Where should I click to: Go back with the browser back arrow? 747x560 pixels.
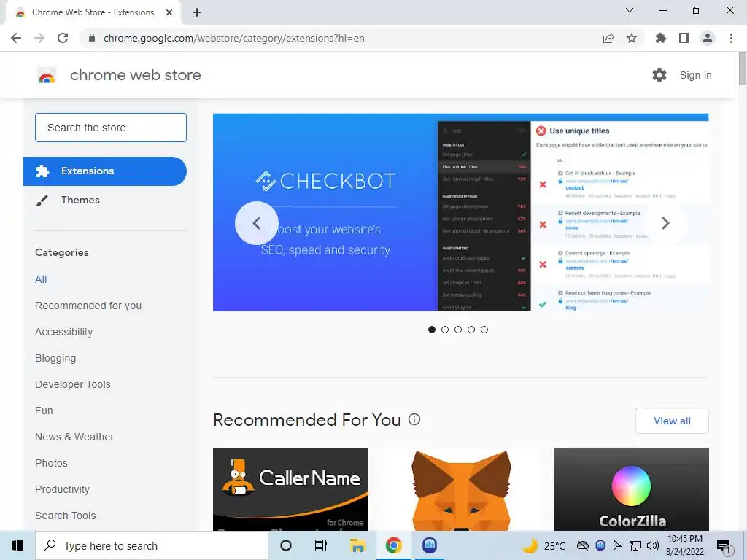coord(16,38)
